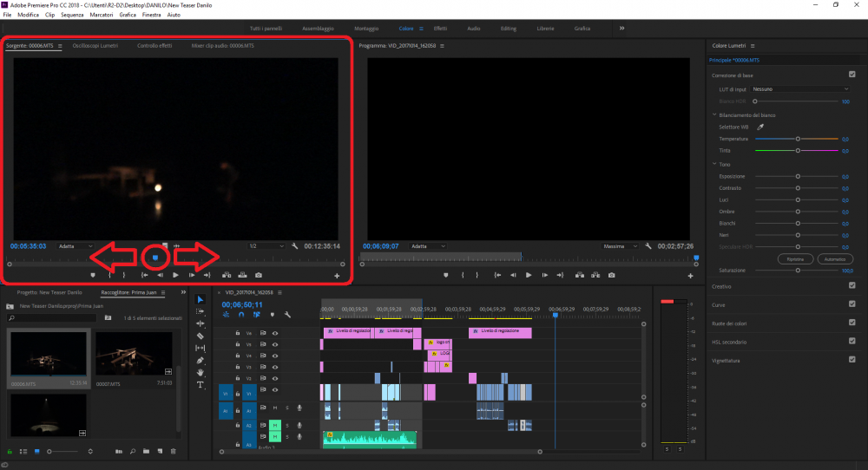The image size is (868, 470).
Task: Open the Sequenza menu
Action: 72,16
